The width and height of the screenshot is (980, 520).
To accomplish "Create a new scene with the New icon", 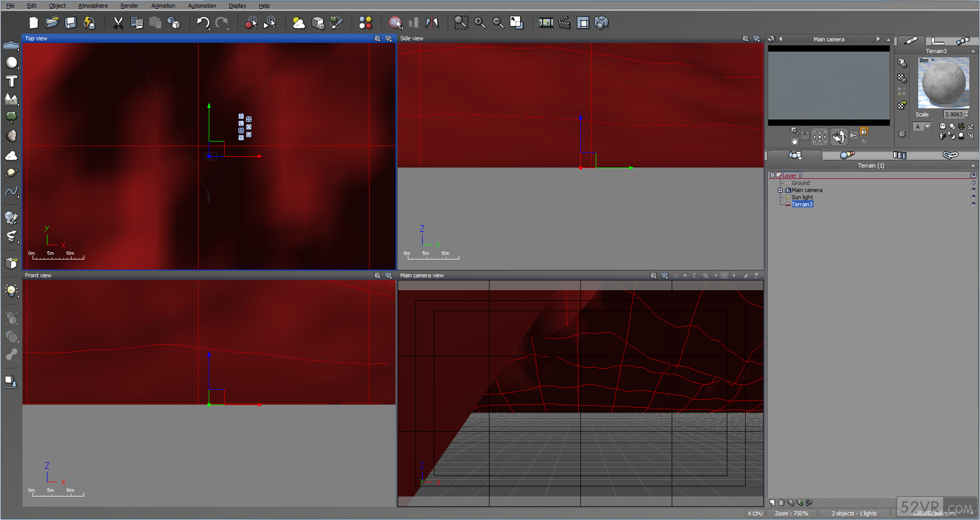I will (34, 23).
